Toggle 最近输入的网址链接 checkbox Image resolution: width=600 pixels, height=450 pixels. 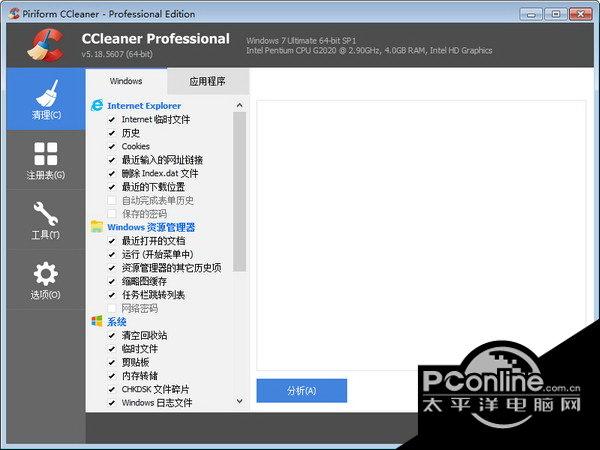coord(112,160)
